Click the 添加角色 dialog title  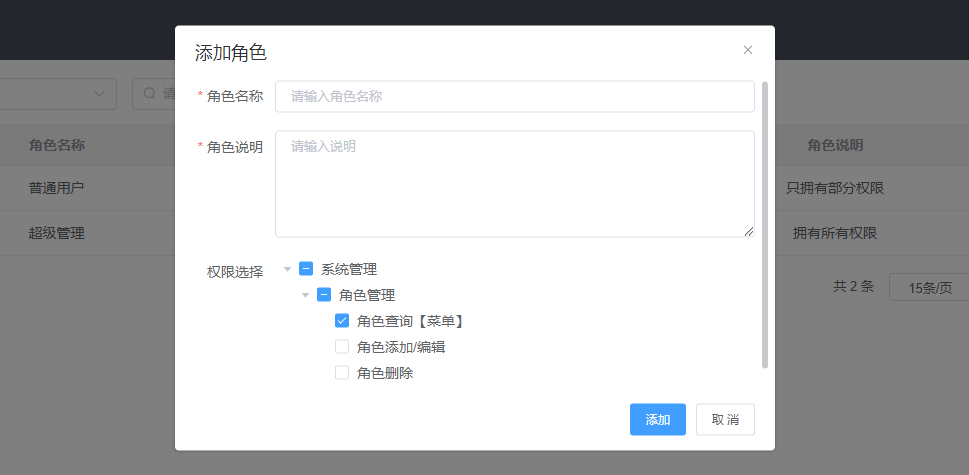click(x=231, y=53)
